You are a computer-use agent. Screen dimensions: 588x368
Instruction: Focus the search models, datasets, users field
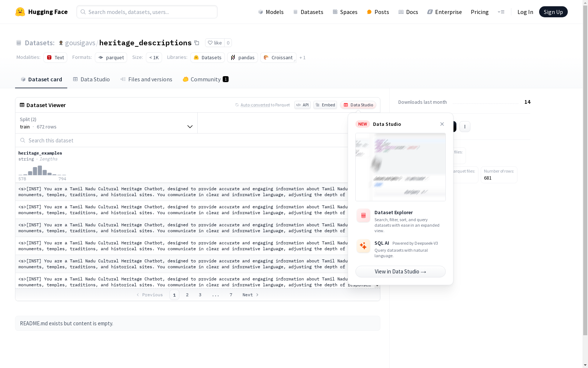coord(147,12)
